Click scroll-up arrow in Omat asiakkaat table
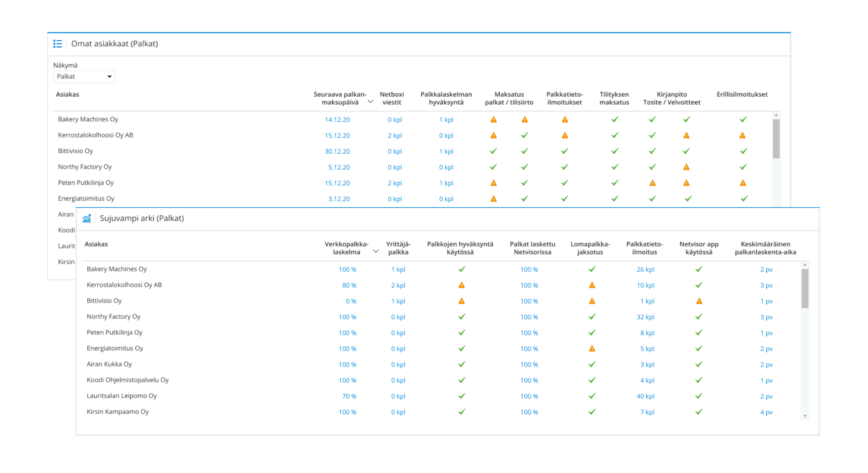This screenshot has width=868, height=473. pos(776,115)
